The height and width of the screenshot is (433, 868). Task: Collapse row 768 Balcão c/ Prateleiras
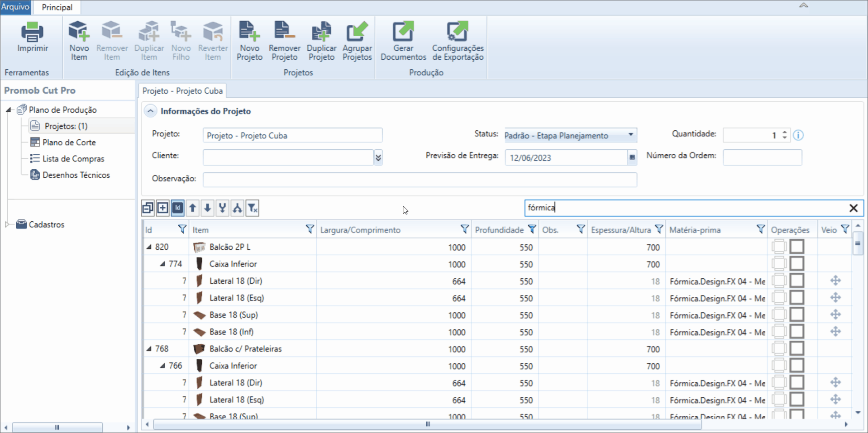[x=149, y=349]
